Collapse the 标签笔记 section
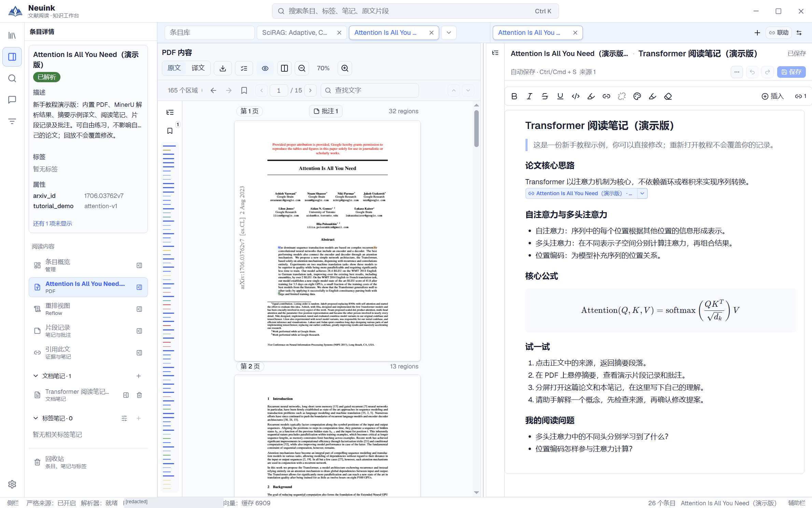Image resolution: width=812 pixels, height=508 pixels. [x=36, y=418]
